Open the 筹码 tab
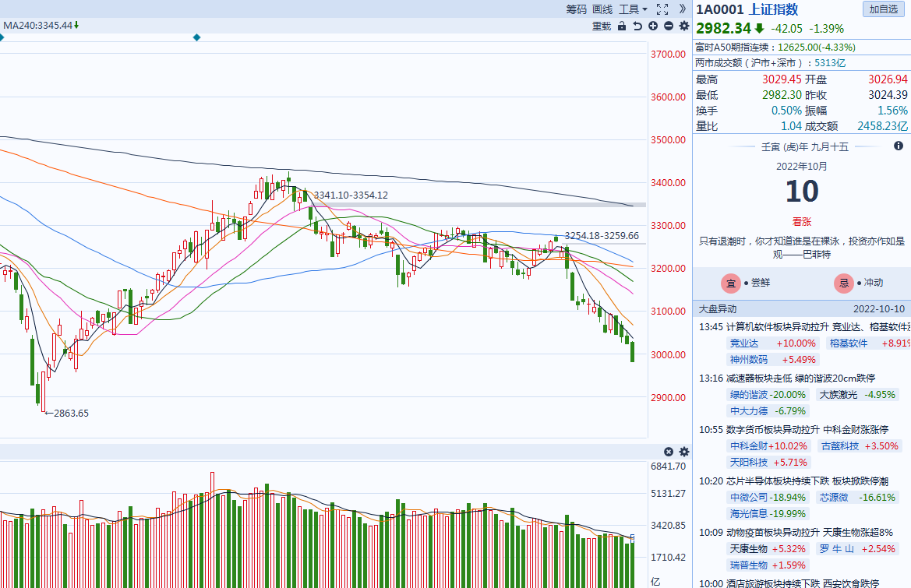Image resolution: width=911 pixels, height=588 pixels. tap(577, 9)
